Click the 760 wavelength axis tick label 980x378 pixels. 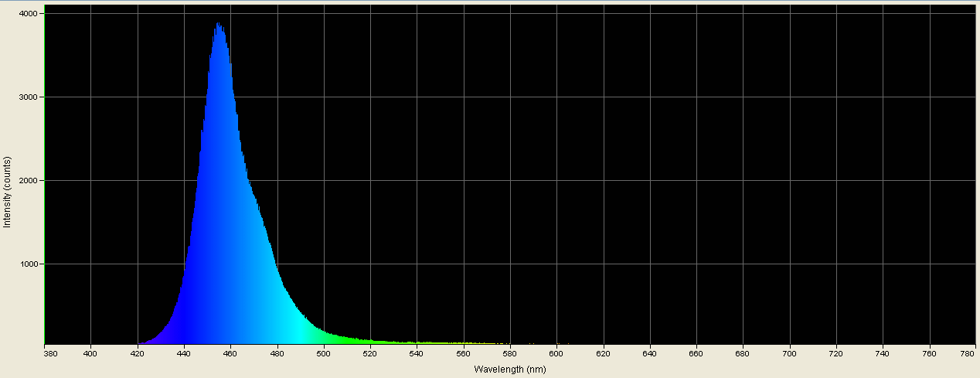pos(929,354)
